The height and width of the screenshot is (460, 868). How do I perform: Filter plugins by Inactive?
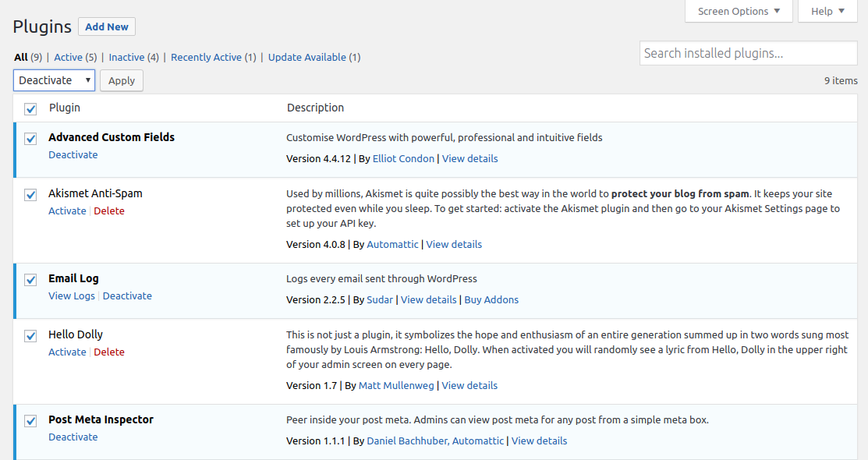(126, 57)
